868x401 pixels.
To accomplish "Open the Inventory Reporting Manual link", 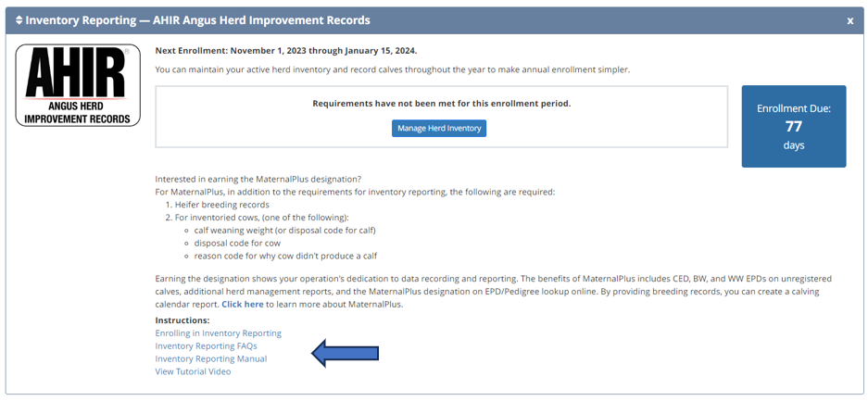I will tap(211, 358).
